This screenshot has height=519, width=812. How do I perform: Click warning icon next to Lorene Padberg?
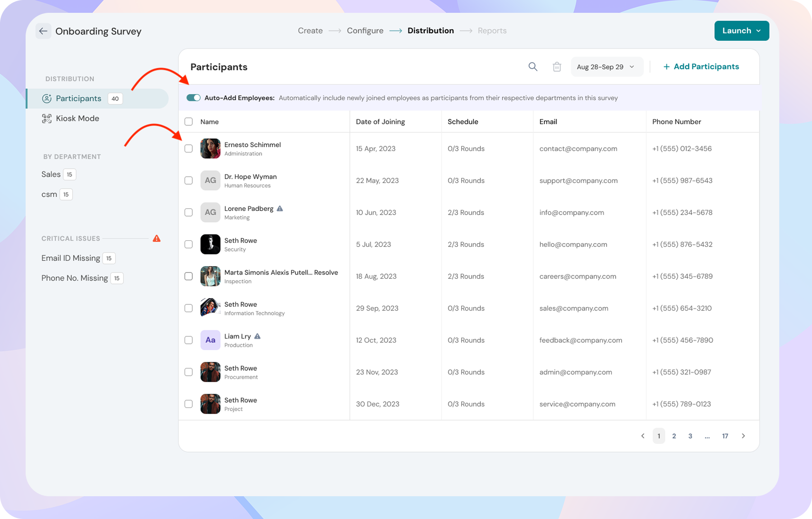tap(280, 208)
